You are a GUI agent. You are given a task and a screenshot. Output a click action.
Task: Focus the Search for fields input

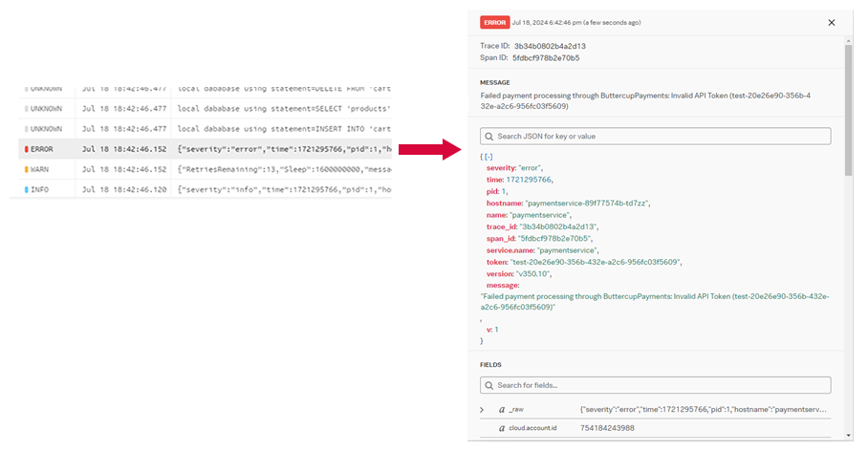pyautogui.click(x=660, y=385)
